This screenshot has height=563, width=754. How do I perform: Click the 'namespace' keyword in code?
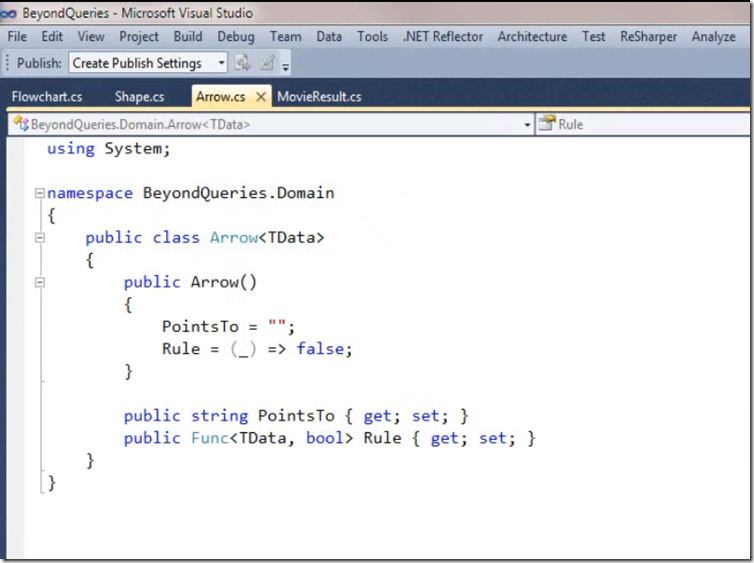(90, 193)
